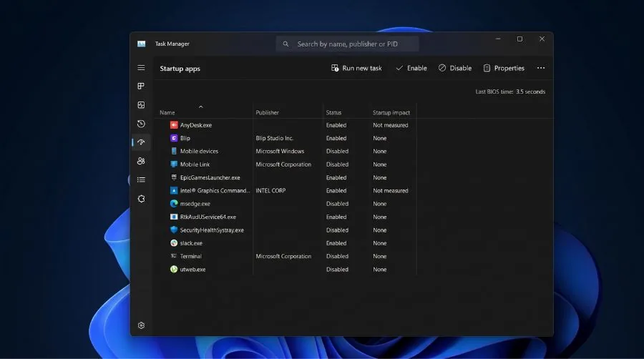Select Mobile Link row name
The height and width of the screenshot is (359, 644).
point(195,164)
